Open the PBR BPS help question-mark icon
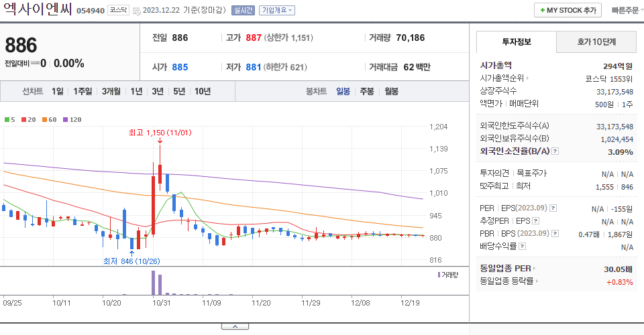 tap(555, 234)
